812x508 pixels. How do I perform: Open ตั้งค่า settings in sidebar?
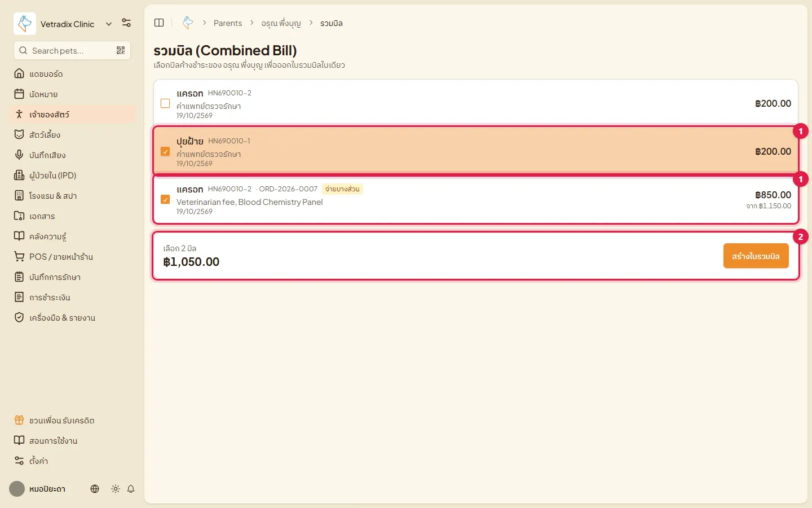72,461
